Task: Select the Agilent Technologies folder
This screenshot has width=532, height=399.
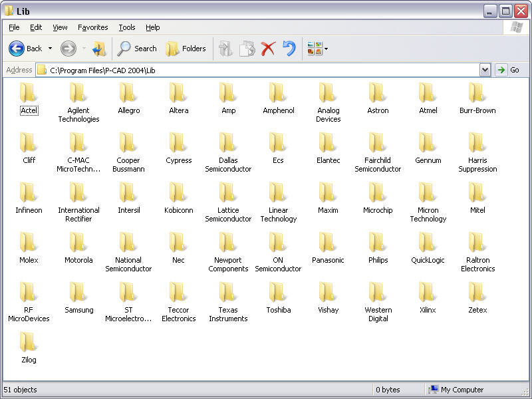Action: coord(78,103)
